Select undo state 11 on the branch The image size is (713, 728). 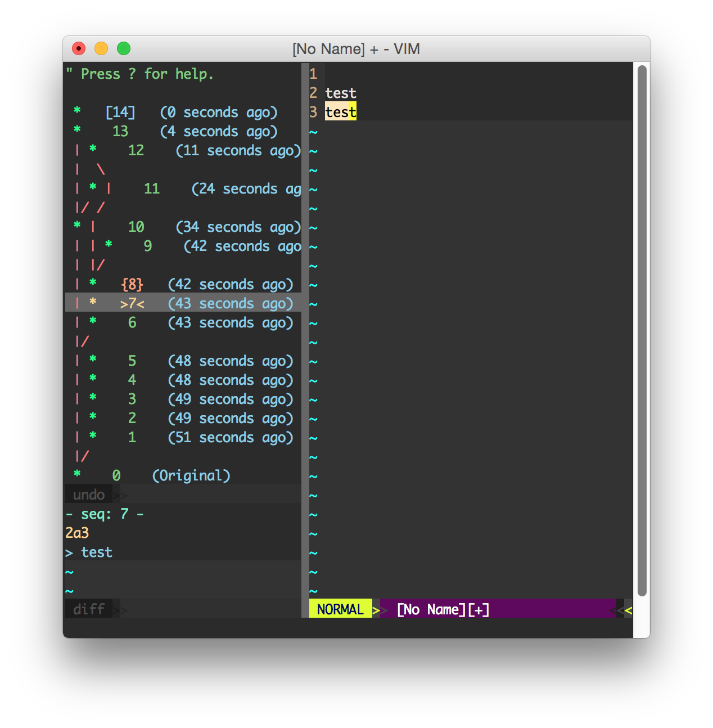151,188
